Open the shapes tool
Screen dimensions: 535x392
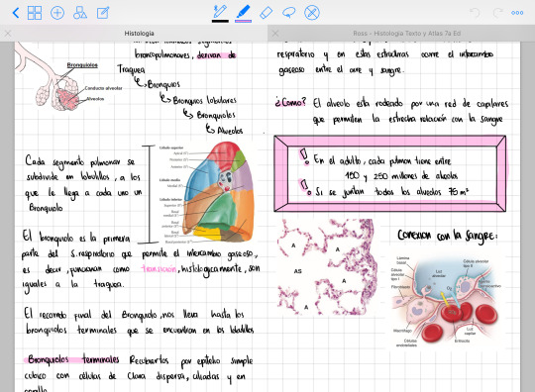(x=80, y=13)
